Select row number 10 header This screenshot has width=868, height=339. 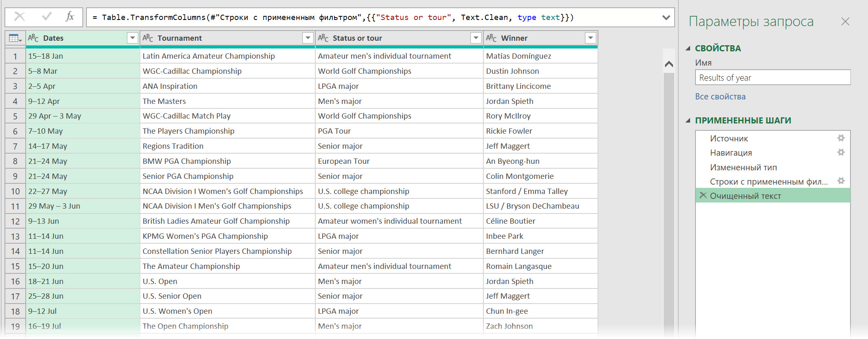[15, 191]
